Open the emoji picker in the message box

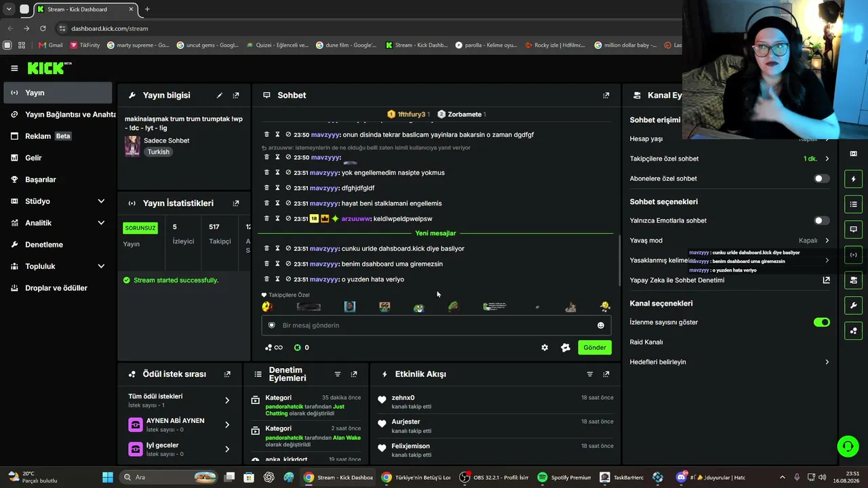[x=600, y=325]
